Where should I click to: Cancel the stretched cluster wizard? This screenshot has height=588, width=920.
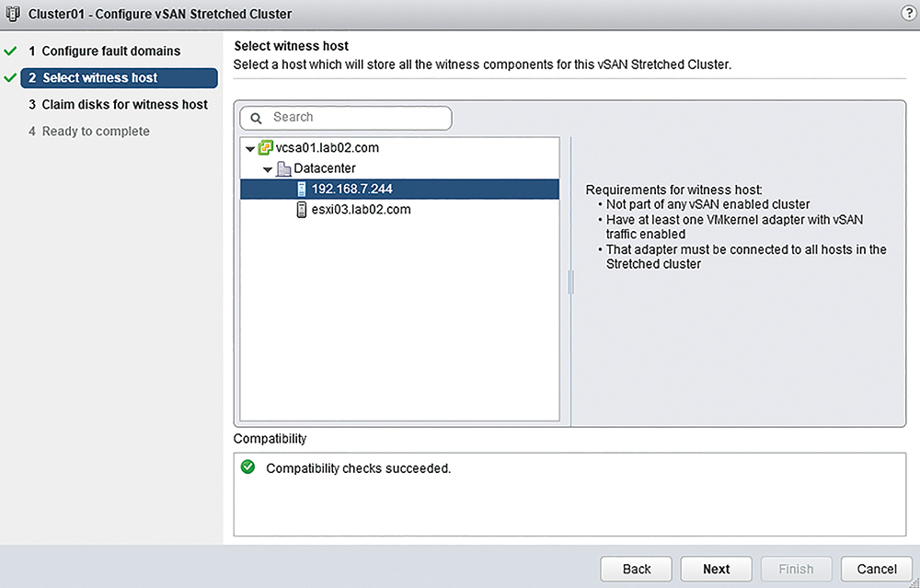pyautogui.click(x=877, y=569)
